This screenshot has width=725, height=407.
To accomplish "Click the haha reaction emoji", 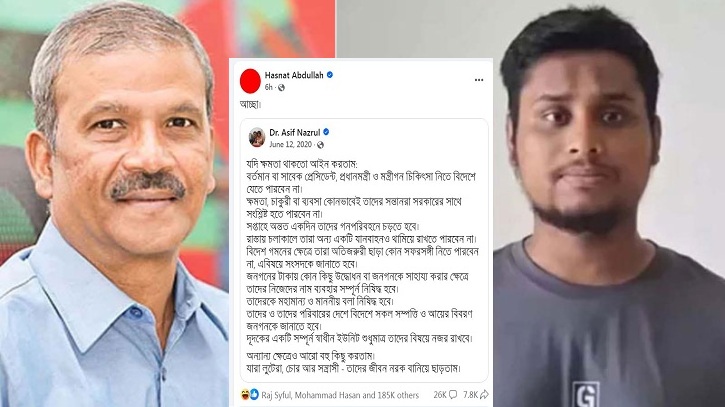I will click(245, 395).
